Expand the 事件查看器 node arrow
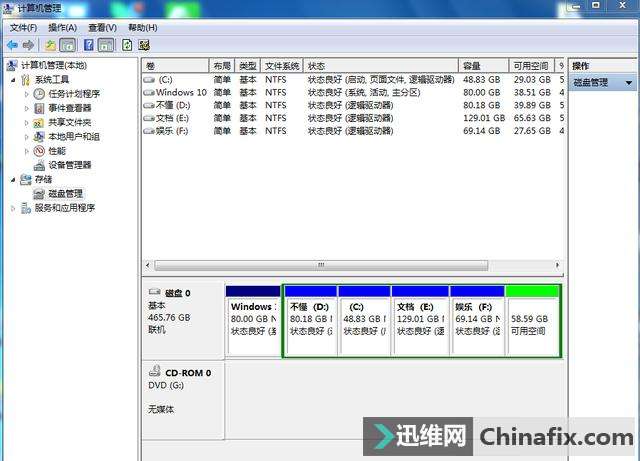The width and height of the screenshot is (640, 461). pos(27,109)
